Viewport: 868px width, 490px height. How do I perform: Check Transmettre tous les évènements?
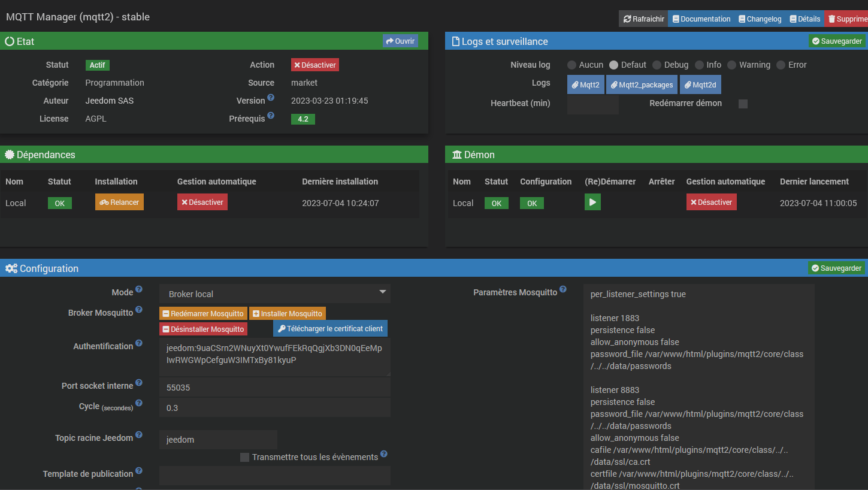[x=244, y=458]
